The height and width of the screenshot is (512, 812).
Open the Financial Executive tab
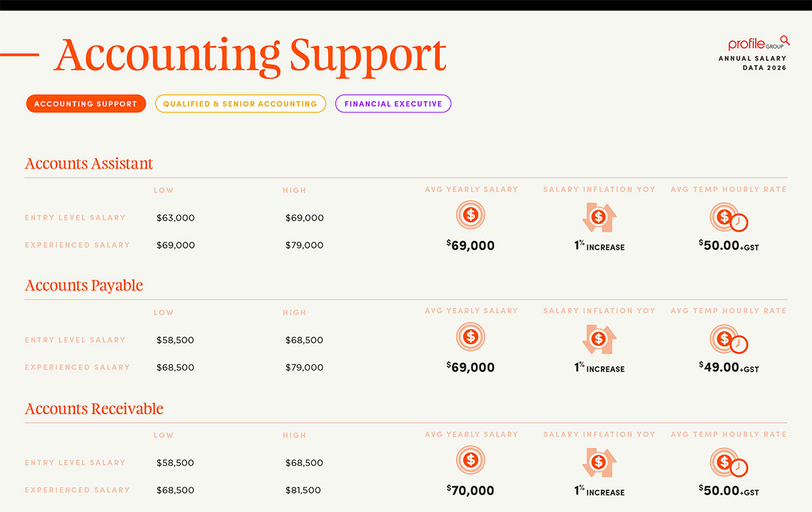393,104
